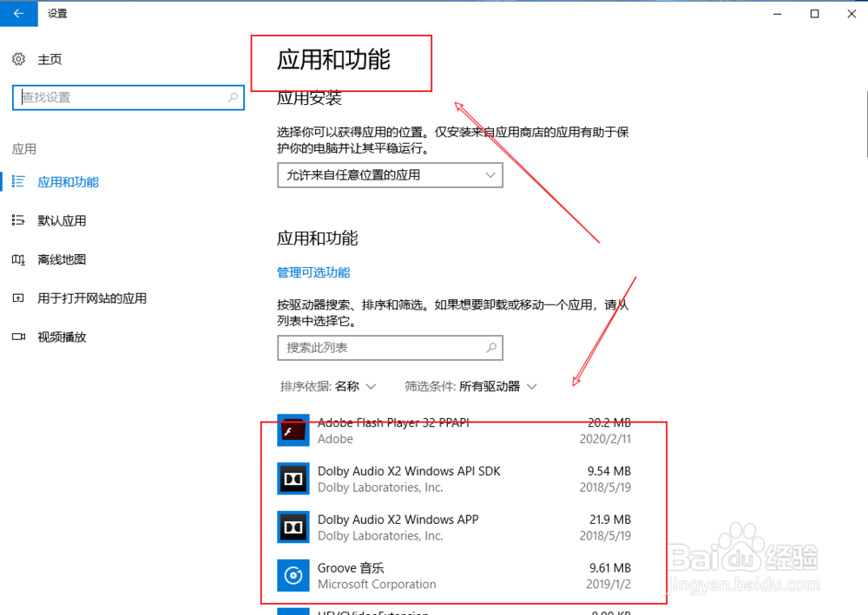Screen dimensions: 868x615
Task: Click the Microsoft Corporation publisher text
Action: pyautogui.click(x=377, y=584)
